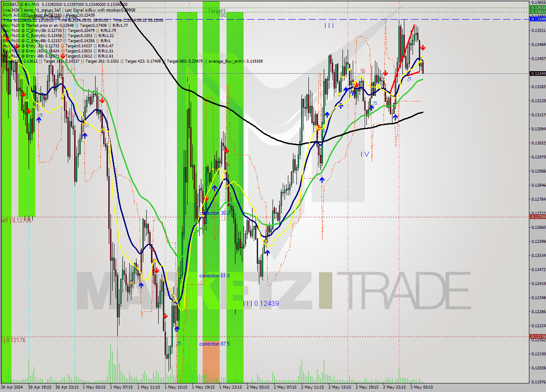Click the '2 May 11:15' time label
Image resolution: width=546 pixels, height=392 pixels.
point(313,387)
